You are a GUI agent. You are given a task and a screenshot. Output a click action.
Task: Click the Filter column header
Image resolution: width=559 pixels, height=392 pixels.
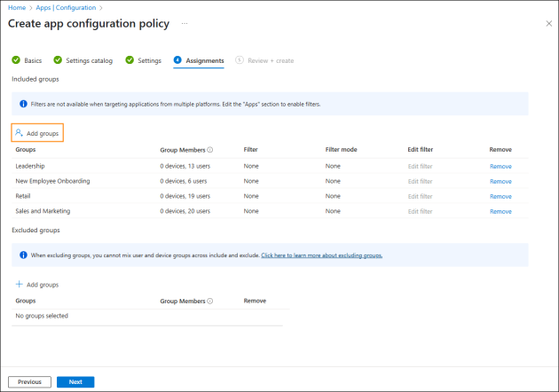(250, 149)
